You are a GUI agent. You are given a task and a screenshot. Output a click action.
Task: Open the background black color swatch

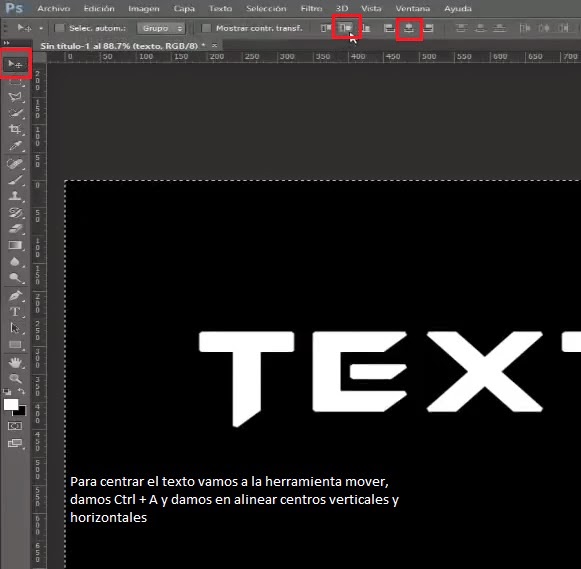pyautogui.click(x=21, y=412)
